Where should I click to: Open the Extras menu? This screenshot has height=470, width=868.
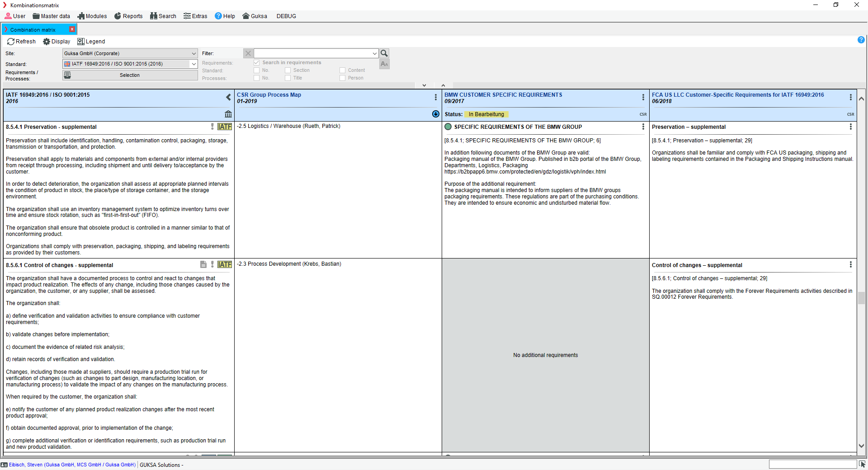pyautogui.click(x=195, y=16)
